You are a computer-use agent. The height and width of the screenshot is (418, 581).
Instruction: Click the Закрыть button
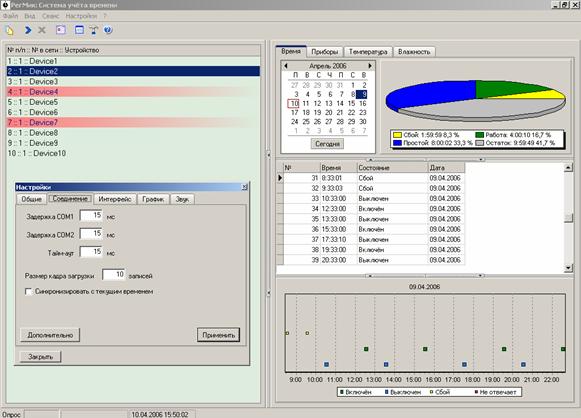coord(40,357)
